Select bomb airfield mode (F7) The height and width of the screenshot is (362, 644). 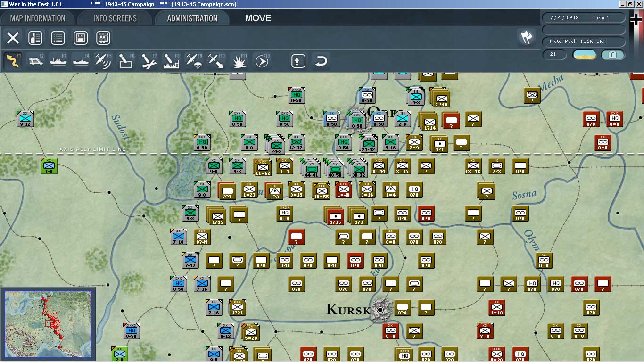149,61
